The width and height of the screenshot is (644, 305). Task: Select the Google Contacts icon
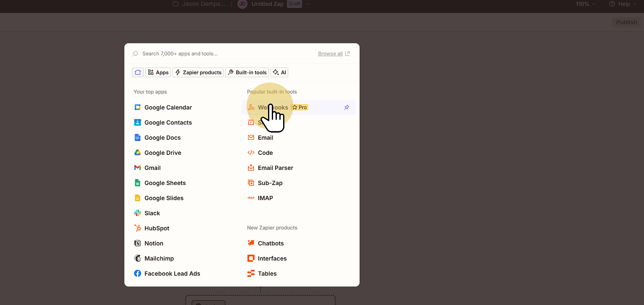coord(137,123)
